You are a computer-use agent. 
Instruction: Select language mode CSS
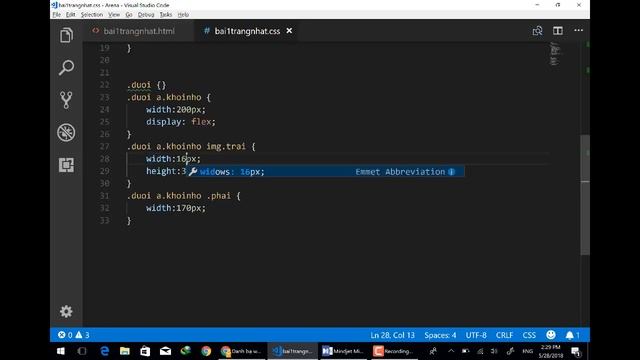[x=529, y=335]
